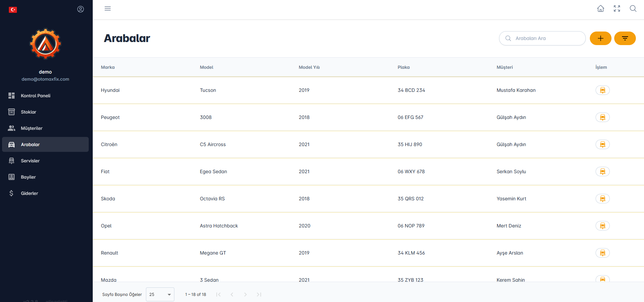Click the C5 Aircross model cell
The width and height of the screenshot is (644, 302).
coord(213,144)
